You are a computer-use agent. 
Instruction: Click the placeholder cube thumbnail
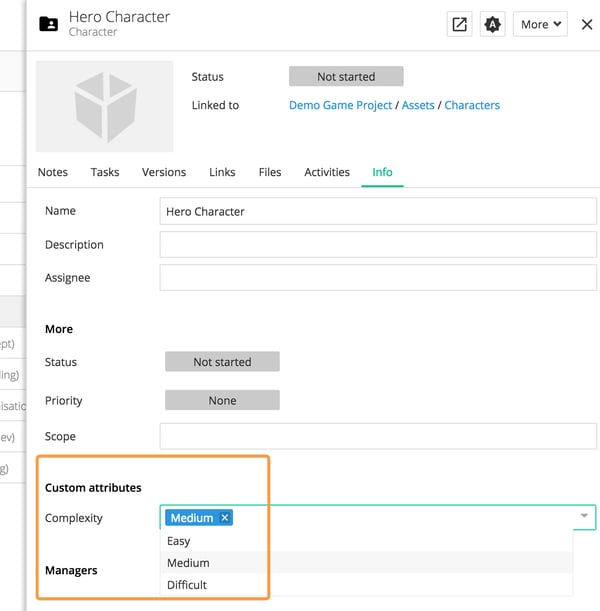104,106
